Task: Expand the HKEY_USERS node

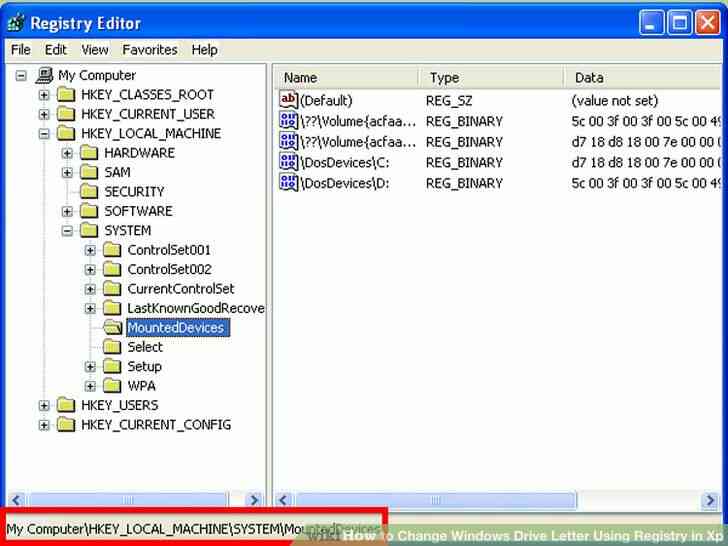Action: 44,406
